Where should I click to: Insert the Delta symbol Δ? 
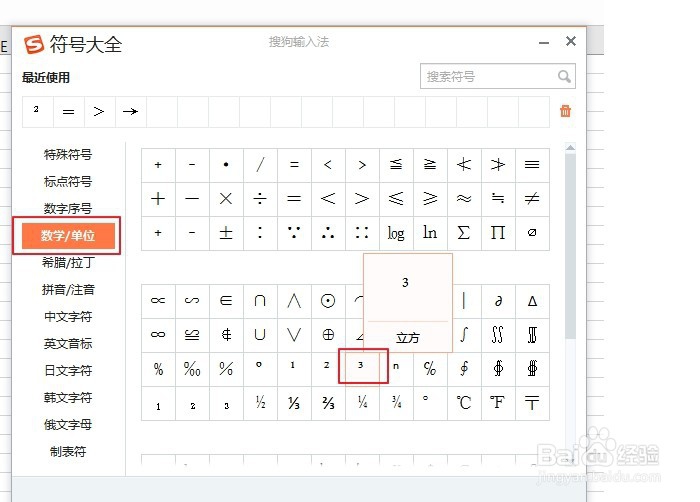[532, 301]
